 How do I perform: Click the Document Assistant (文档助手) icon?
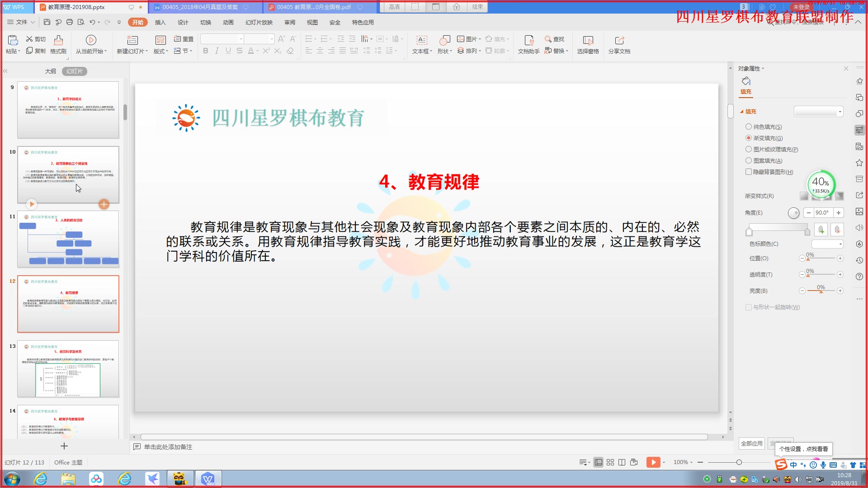click(529, 40)
